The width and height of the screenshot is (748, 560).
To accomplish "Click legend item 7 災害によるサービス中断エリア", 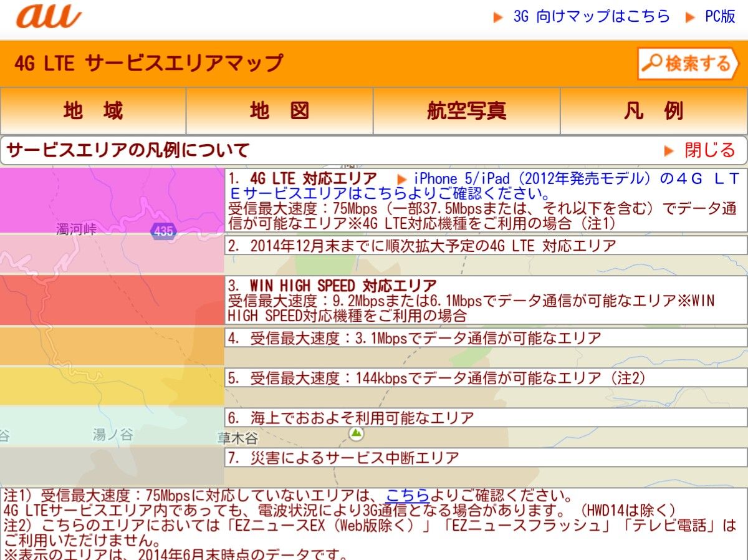I will 343,458.
